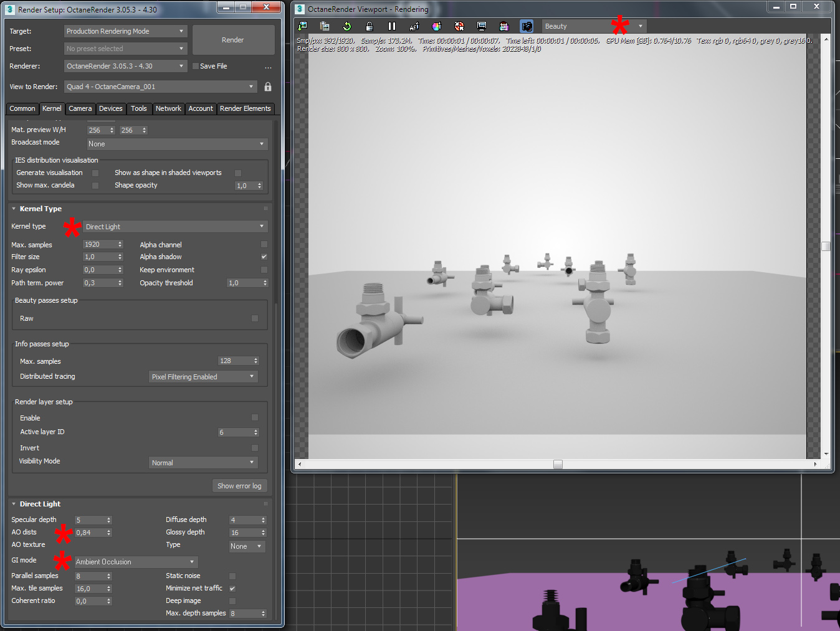
Task: Open the Target Production Rendering Mode dropdown
Action: [x=125, y=31]
